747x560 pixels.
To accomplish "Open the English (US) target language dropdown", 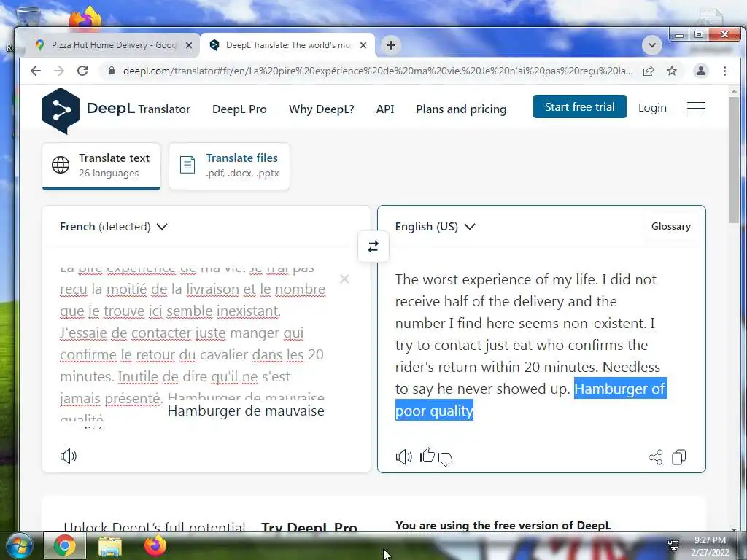I will (435, 227).
